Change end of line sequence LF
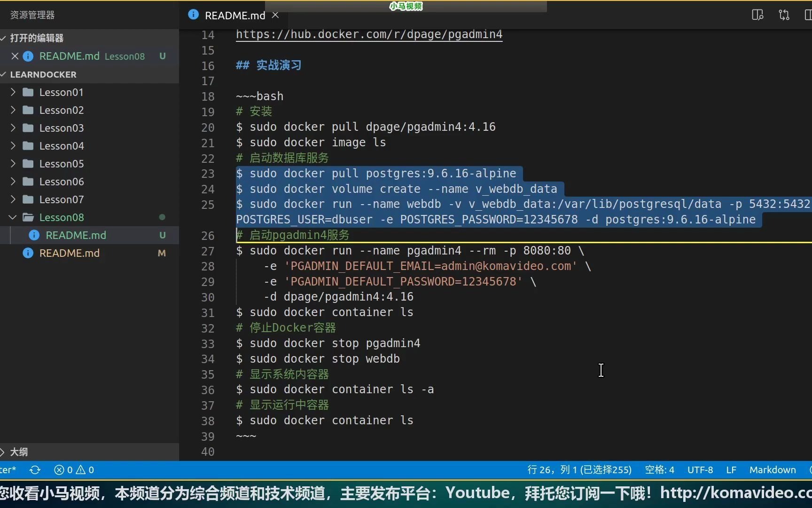The height and width of the screenshot is (508, 812). pos(731,470)
